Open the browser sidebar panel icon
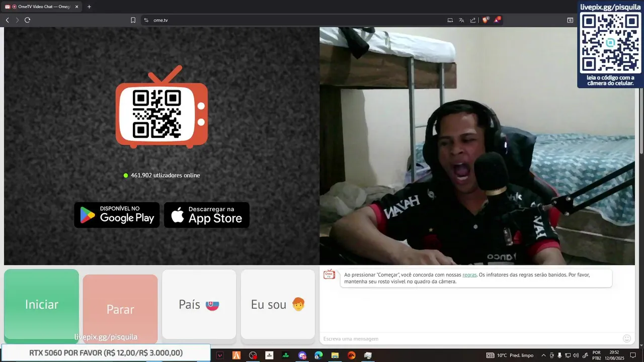The width and height of the screenshot is (644, 362). pyautogui.click(x=570, y=20)
